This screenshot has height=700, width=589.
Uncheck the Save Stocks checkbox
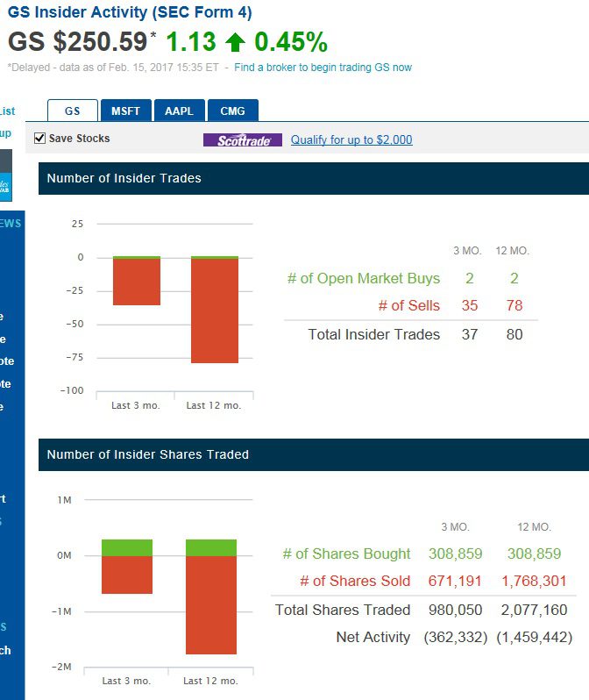(x=39, y=138)
